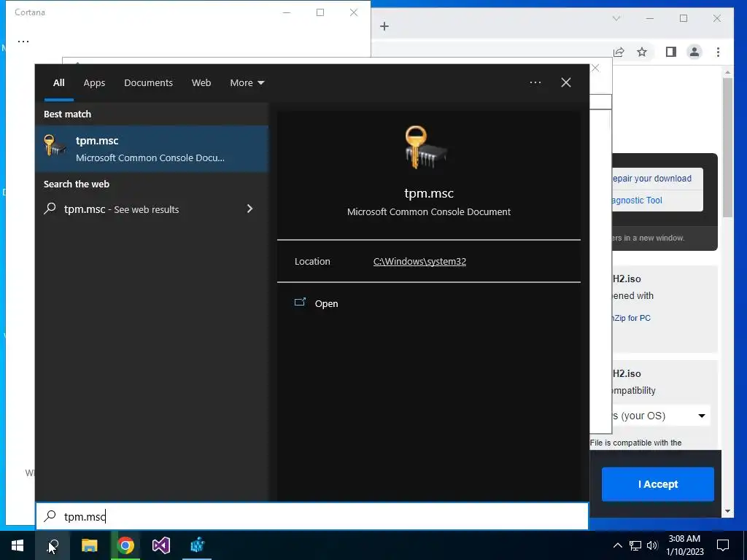The height and width of the screenshot is (560, 747).
Task: Open the volume control tray icon
Action: 652,545
